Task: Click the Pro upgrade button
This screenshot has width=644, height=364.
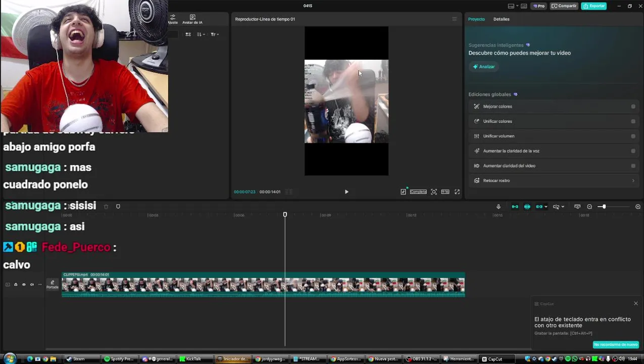Action: pos(539,6)
